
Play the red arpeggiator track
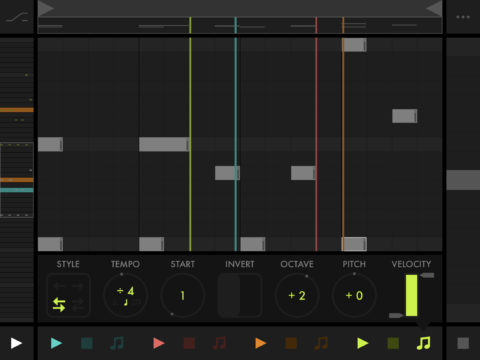[159, 343]
